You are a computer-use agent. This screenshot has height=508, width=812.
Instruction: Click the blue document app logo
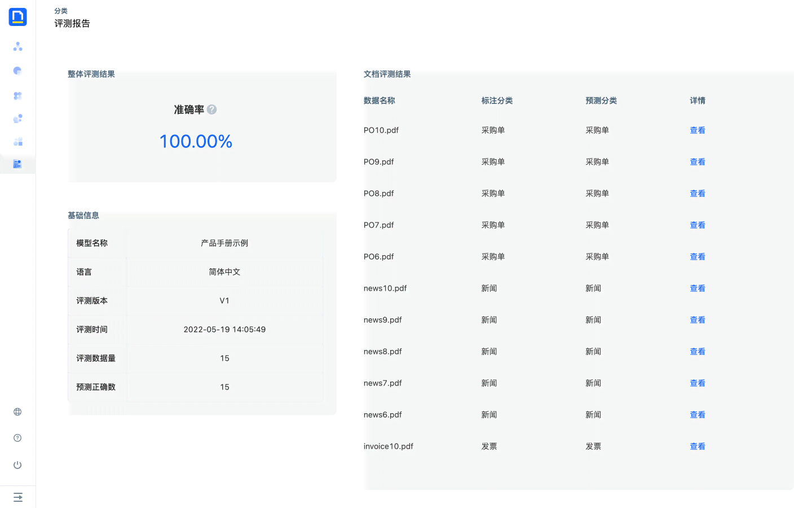point(17,17)
